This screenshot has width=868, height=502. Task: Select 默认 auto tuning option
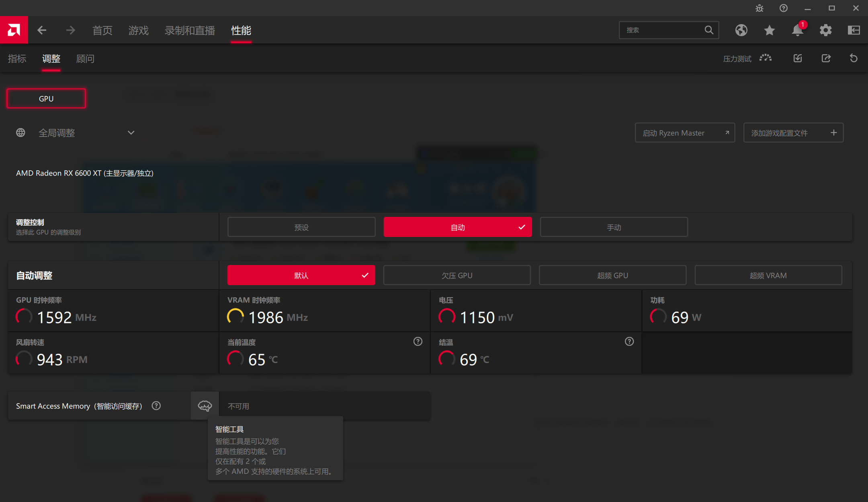point(301,275)
